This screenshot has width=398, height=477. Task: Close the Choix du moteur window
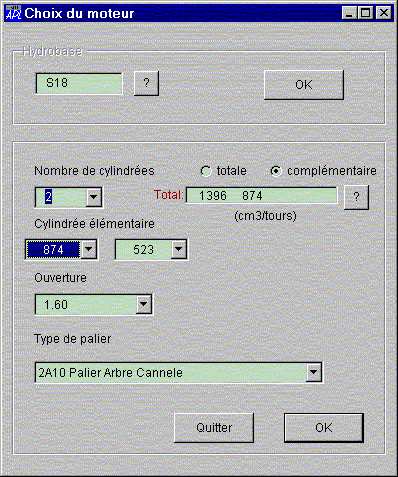pos(384,13)
